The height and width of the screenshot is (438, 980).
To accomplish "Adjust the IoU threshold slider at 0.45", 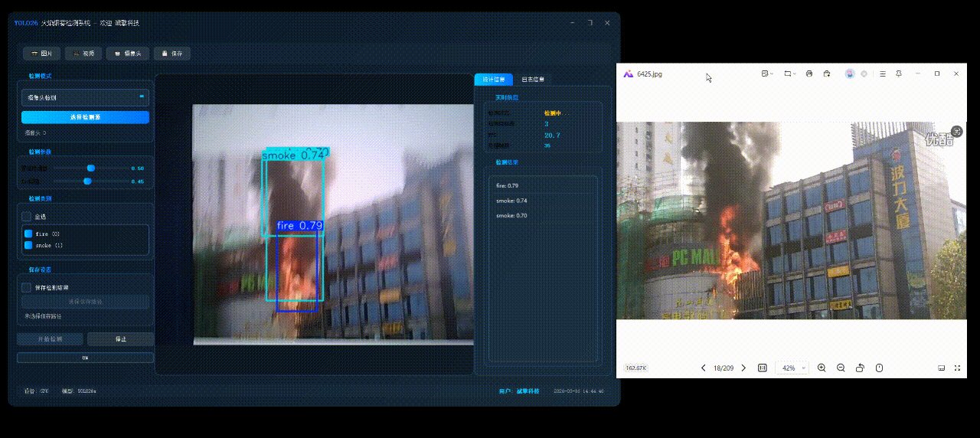I will coord(87,181).
